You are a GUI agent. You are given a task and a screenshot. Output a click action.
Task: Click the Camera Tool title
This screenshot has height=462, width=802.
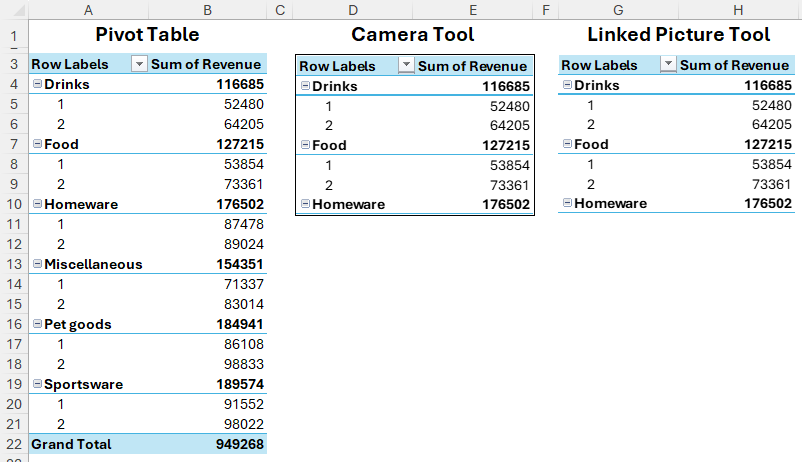click(413, 34)
